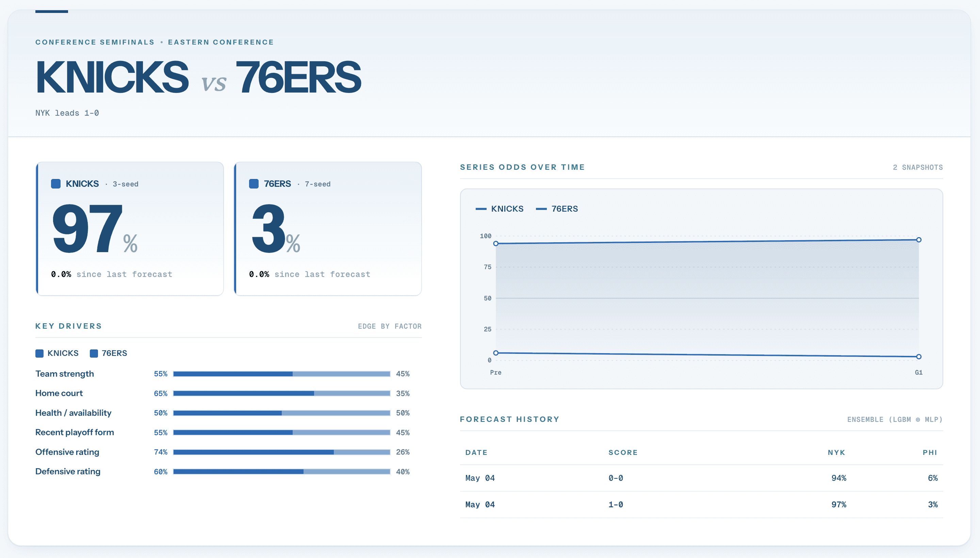The image size is (980, 558).
Task: Click the "Health / availability" factor label
Action: [73, 413]
